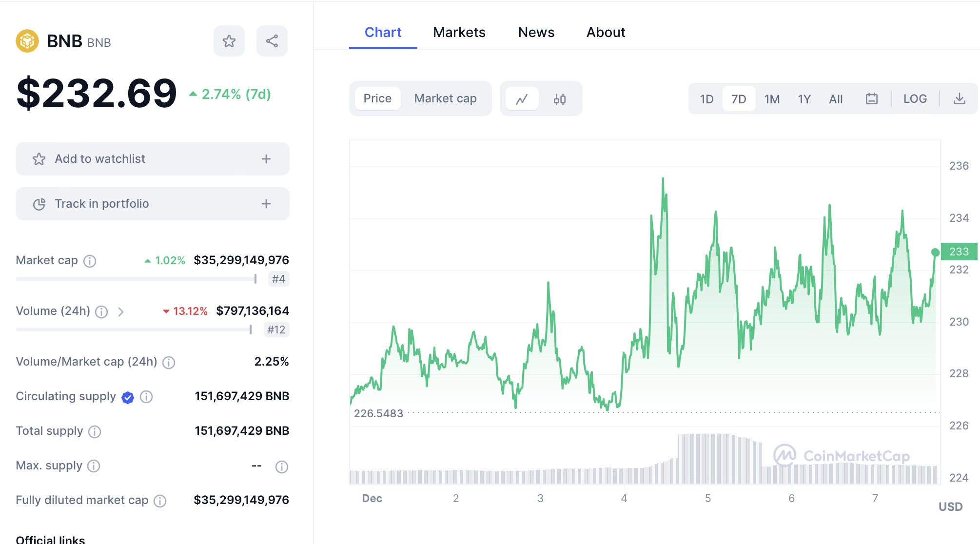Click Market cap info icon
Screen dimensions: 980x544
tap(90, 261)
